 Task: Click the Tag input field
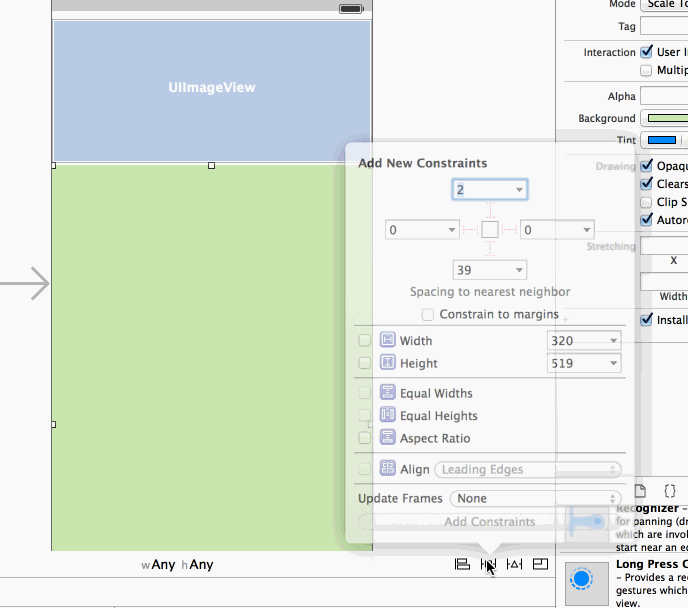point(664,26)
